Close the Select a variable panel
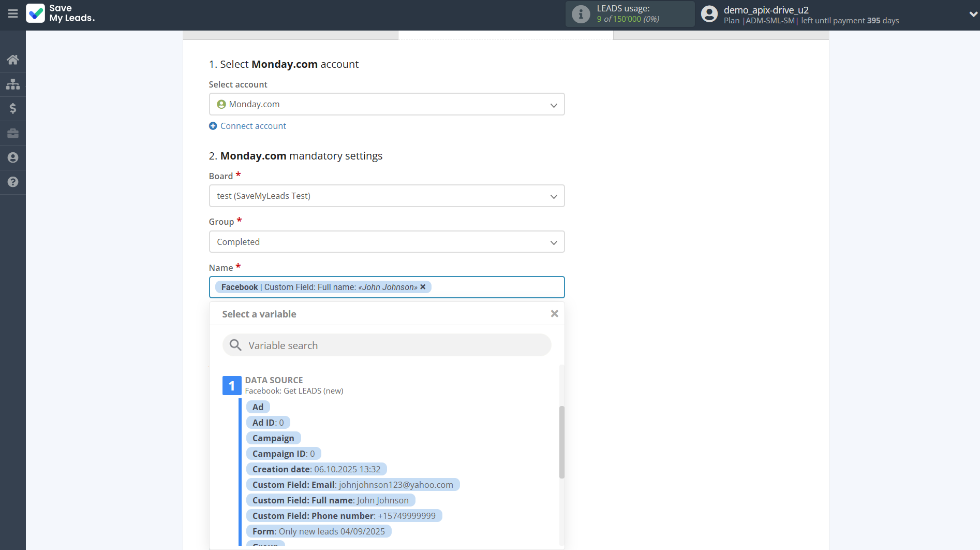 (x=554, y=313)
